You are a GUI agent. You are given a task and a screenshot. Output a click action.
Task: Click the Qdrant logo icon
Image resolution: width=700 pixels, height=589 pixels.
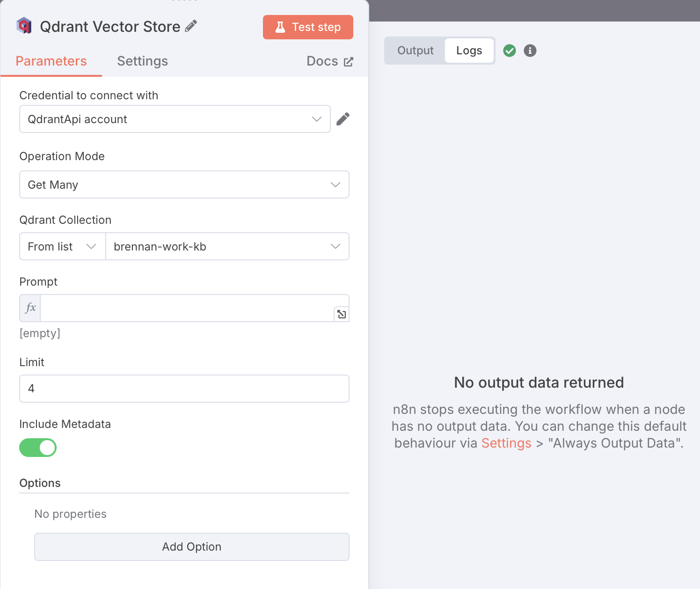pyautogui.click(x=24, y=26)
